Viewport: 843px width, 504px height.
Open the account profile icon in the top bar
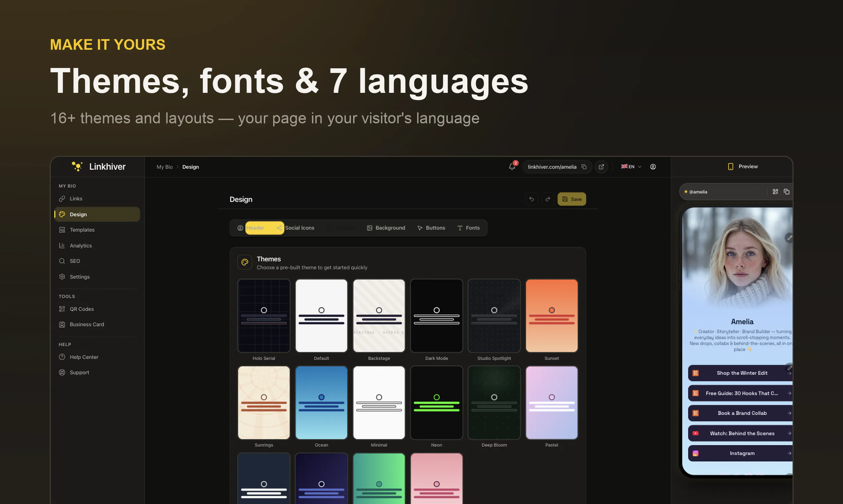pyautogui.click(x=653, y=167)
